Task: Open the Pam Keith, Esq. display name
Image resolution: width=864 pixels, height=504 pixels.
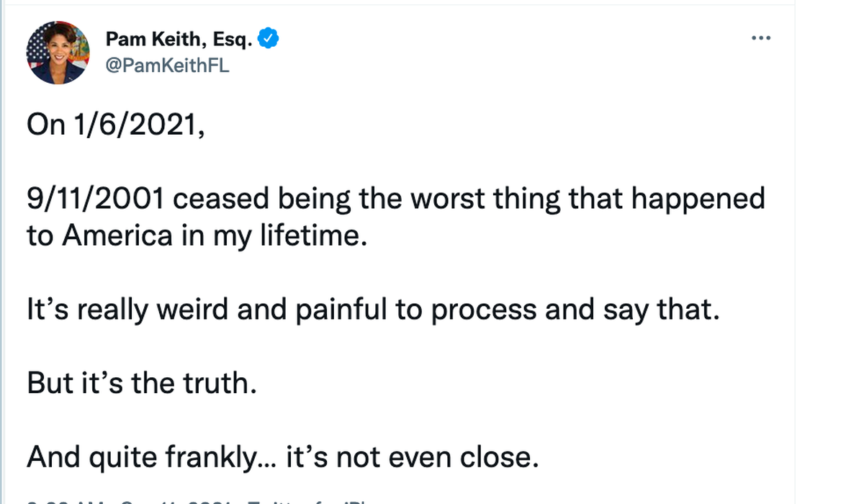Action: [x=179, y=40]
